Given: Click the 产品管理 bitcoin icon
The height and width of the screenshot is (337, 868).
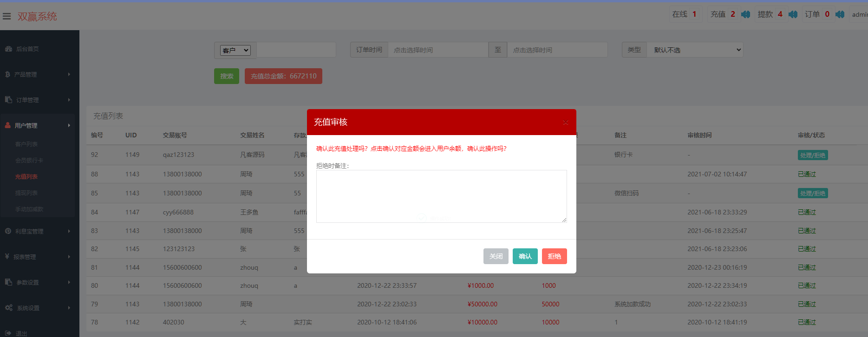Looking at the screenshot, I should point(7,74).
